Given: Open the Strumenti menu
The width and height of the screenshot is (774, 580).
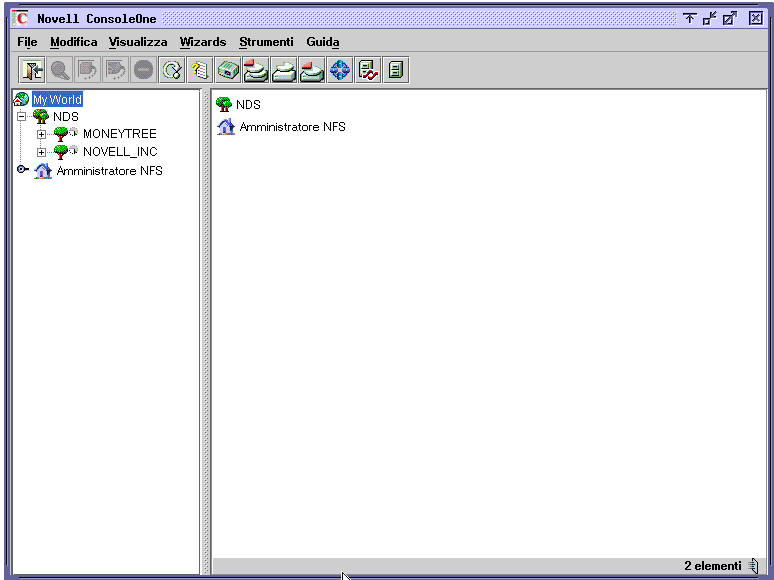Looking at the screenshot, I should click(x=266, y=42).
